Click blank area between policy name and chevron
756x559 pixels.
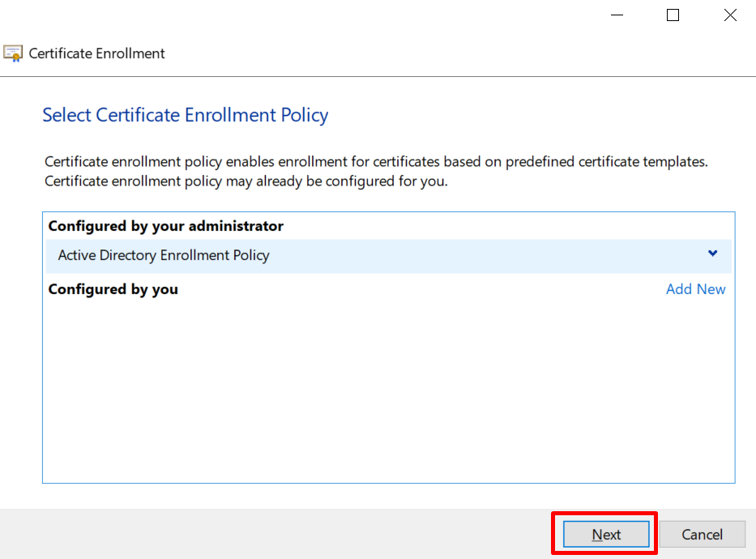pyautogui.click(x=487, y=256)
